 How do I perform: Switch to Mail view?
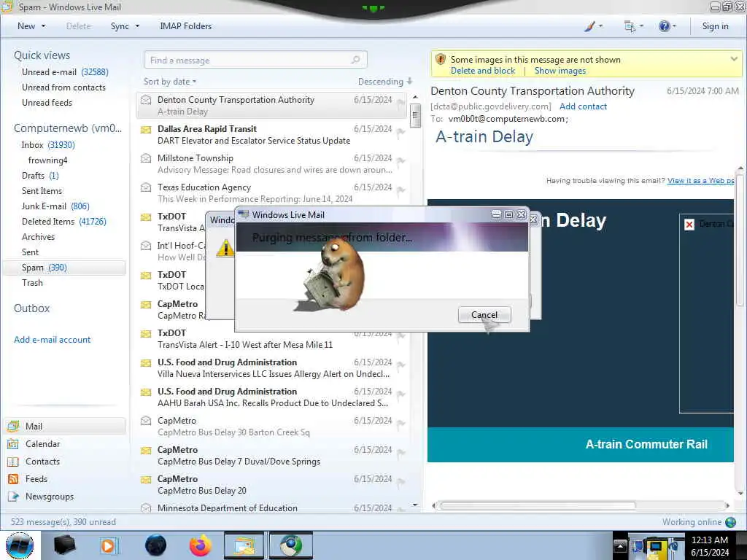pyautogui.click(x=65, y=426)
